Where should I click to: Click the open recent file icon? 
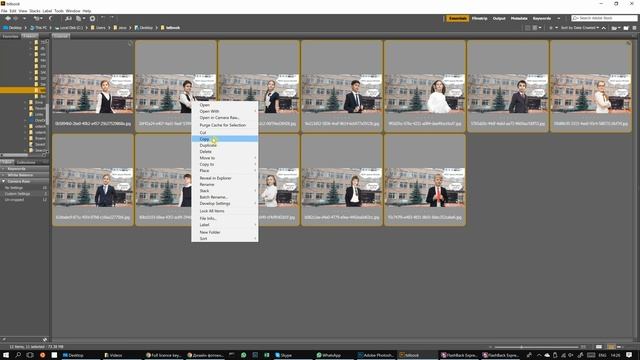point(615,28)
